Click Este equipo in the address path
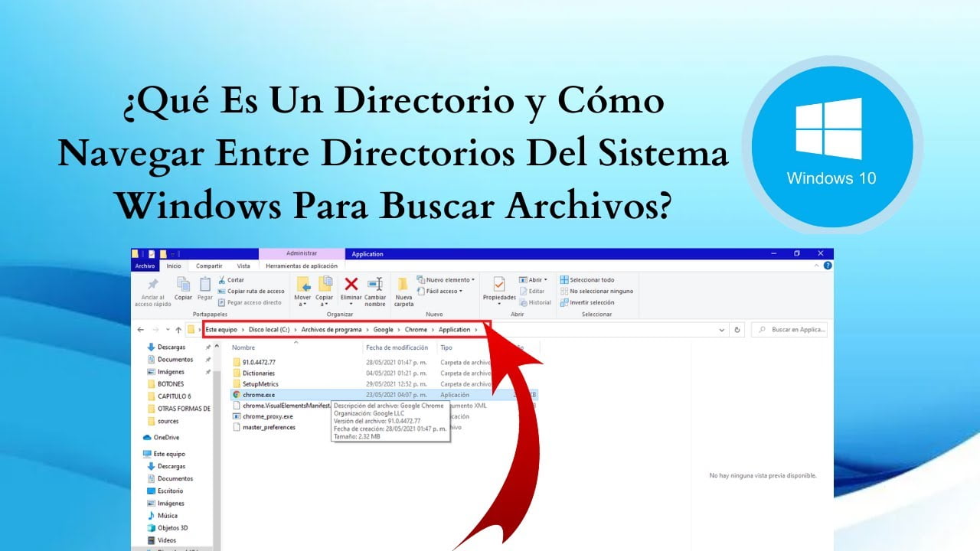Screen dimensions: 980x551 221,330
